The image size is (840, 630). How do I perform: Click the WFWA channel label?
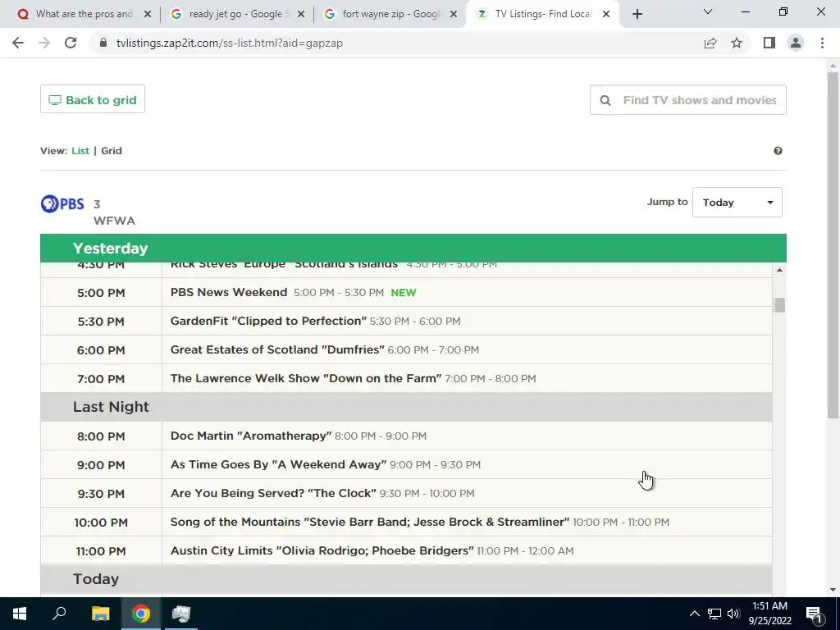tap(114, 221)
